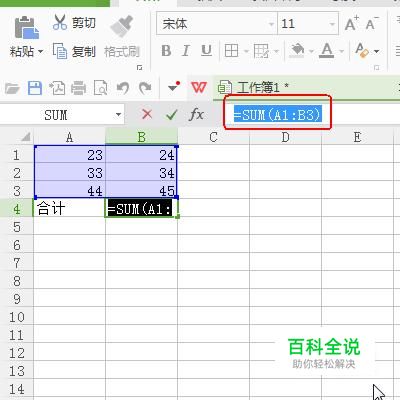Viewport: 400px width, 400px height.
Task: Click the fx insert function button
Action: click(196, 115)
